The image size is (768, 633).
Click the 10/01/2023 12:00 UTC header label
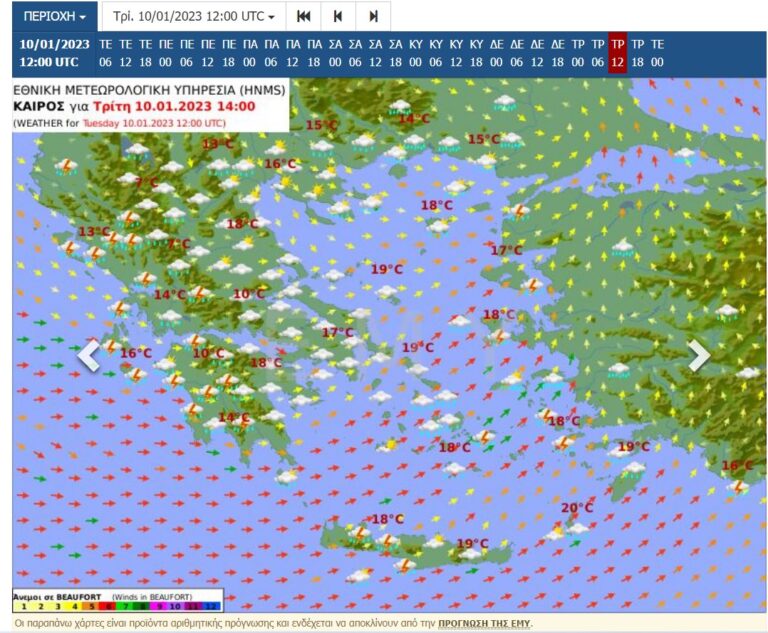54,52
